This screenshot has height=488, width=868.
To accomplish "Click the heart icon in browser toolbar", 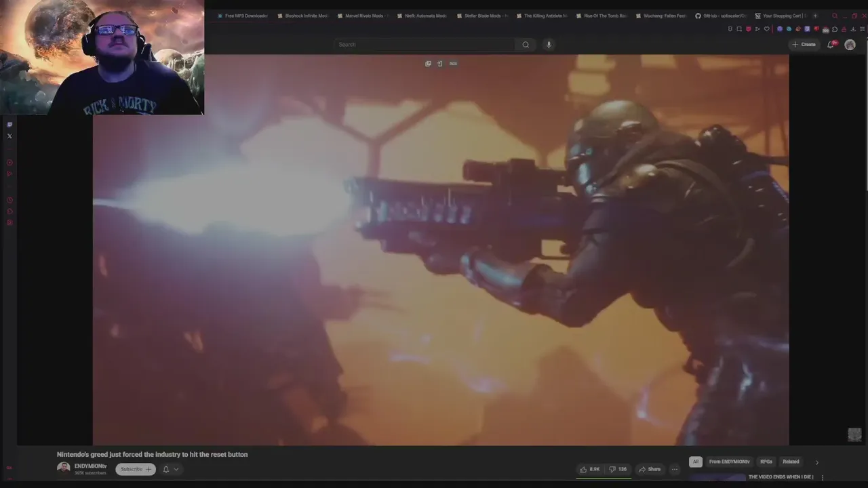I will 767,29.
